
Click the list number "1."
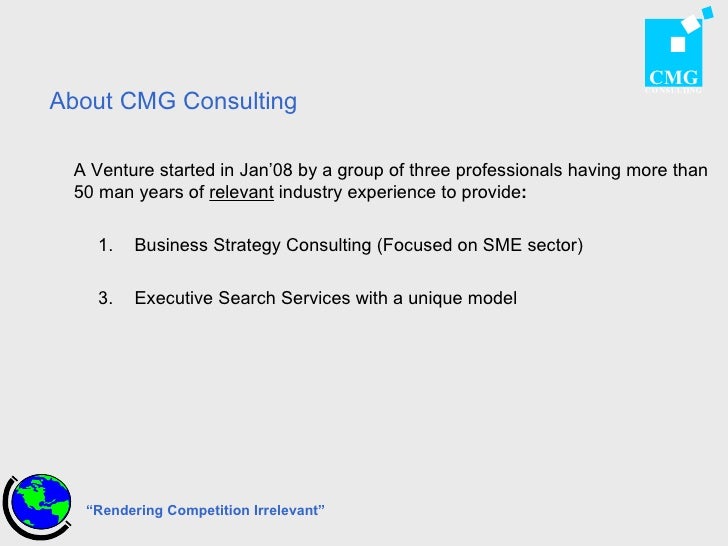point(106,245)
